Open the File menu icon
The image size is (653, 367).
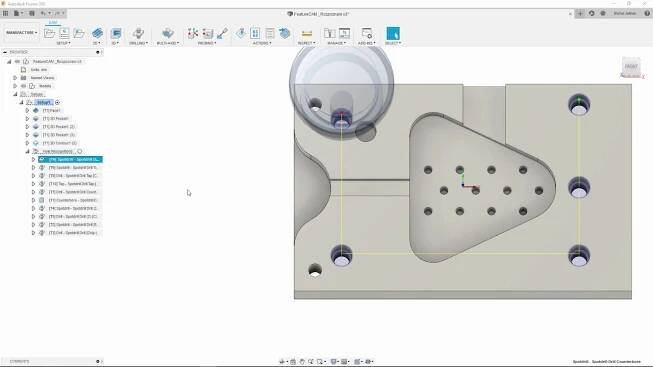click(17, 13)
